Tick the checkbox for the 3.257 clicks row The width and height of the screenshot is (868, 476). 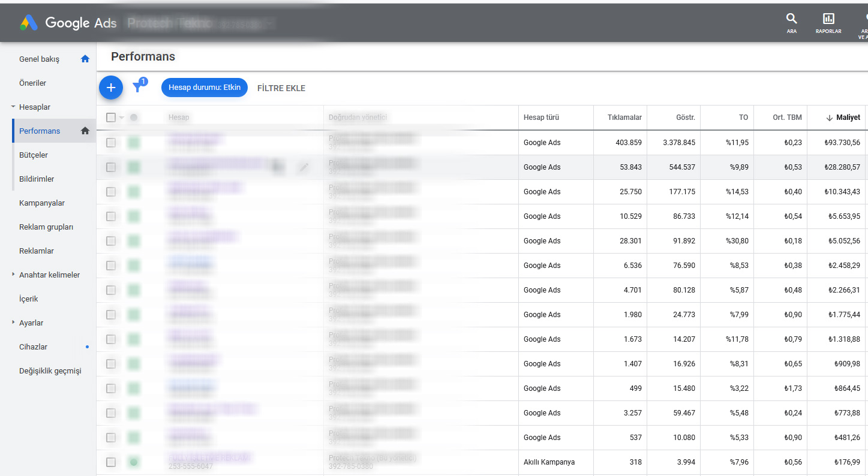click(x=111, y=413)
